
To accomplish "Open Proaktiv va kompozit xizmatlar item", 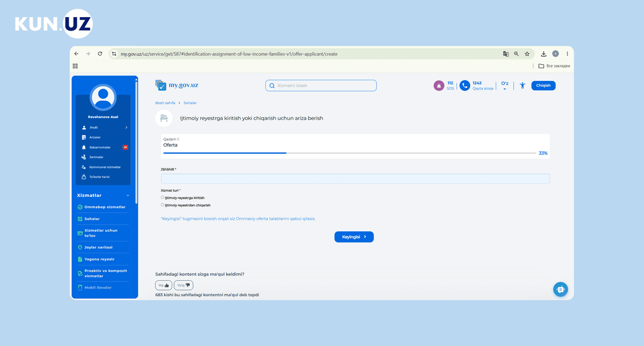I will coord(103,274).
